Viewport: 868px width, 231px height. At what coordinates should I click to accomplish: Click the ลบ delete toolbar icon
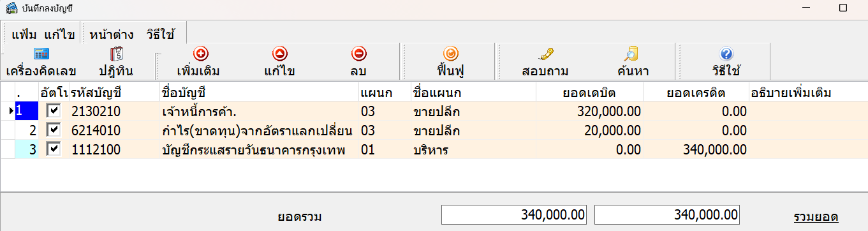coord(358,55)
